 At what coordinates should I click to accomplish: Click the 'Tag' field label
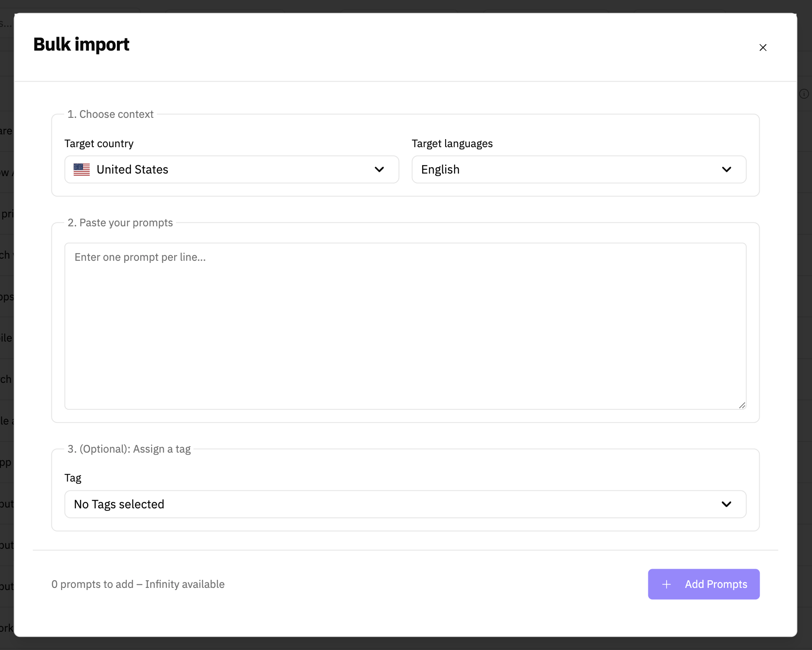tap(73, 478)
